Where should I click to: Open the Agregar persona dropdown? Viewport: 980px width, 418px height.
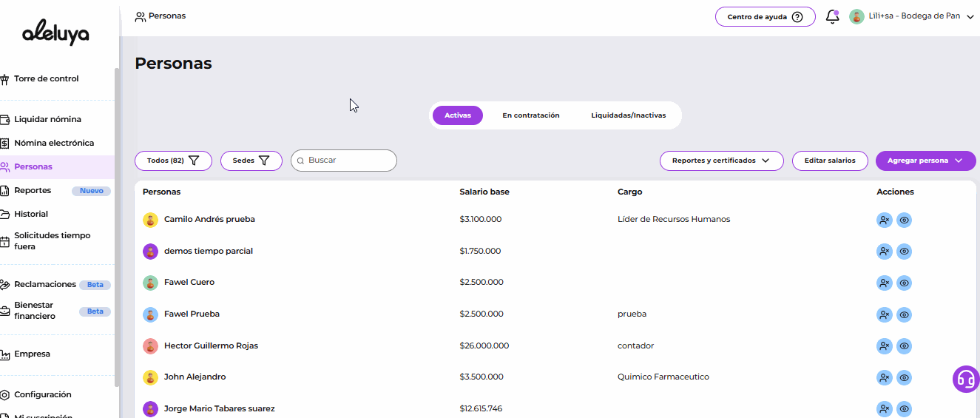[925, 161]
